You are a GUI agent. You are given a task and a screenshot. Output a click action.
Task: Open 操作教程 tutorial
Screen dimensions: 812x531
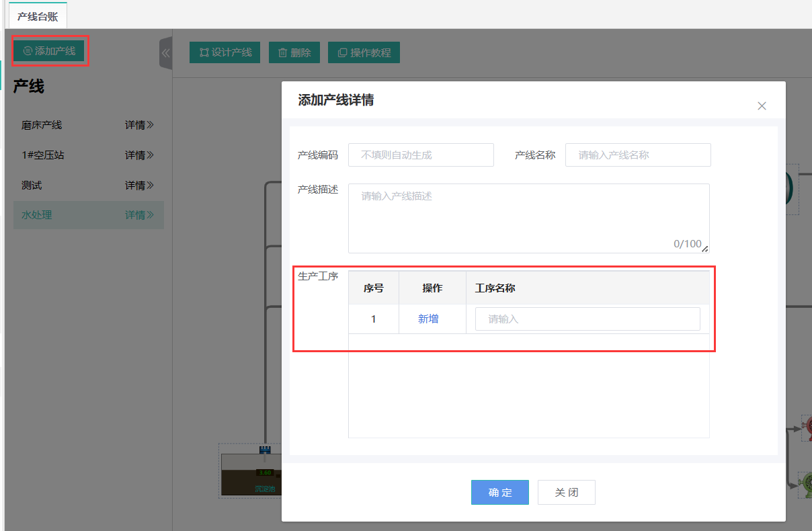point(364,52)
